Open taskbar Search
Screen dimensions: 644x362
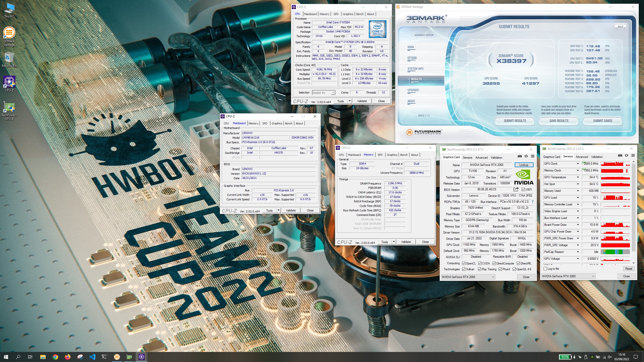(18, 357)
